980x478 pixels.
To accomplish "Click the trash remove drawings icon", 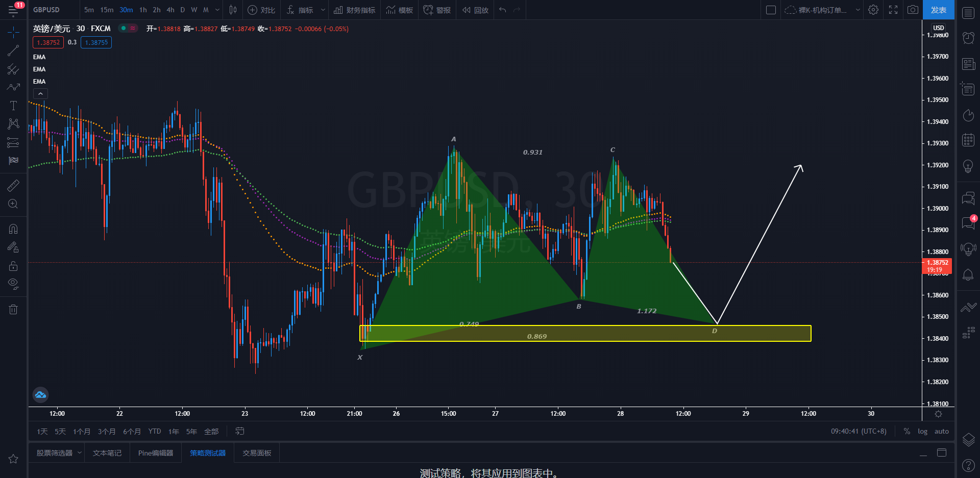I will click(13, 309).
